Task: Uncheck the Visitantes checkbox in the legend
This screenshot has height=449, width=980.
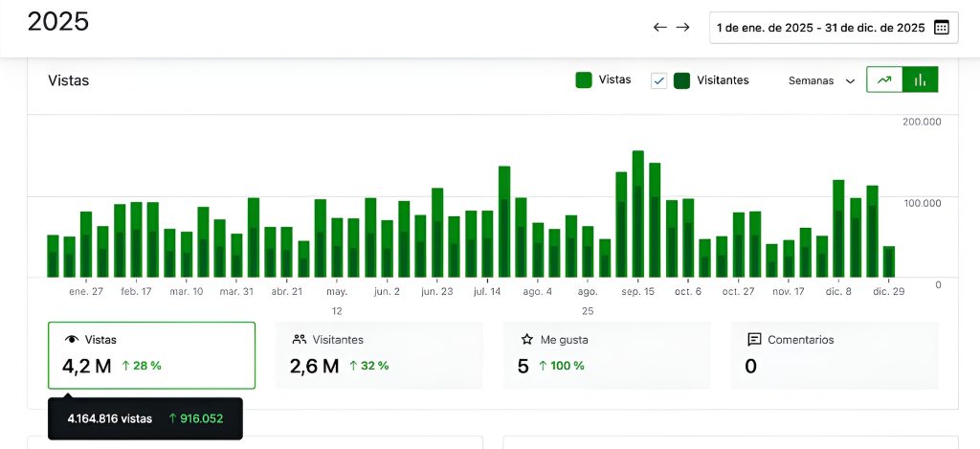Action: click(x=658, y=80)
